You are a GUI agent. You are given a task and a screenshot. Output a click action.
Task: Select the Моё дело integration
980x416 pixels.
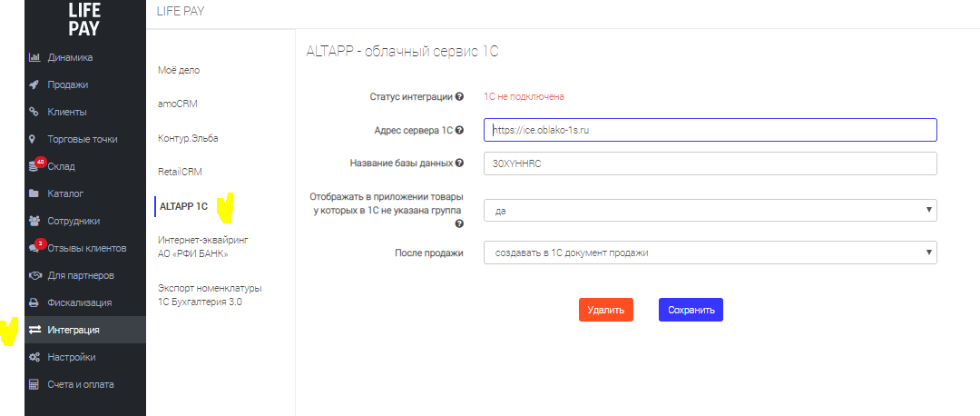[x=179, y=70]
